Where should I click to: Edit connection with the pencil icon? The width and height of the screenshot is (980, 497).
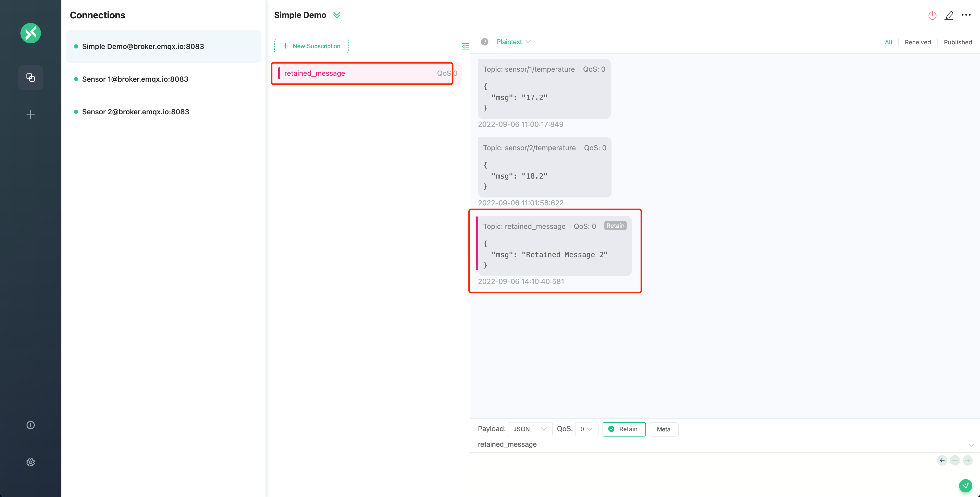coord(949,15)
